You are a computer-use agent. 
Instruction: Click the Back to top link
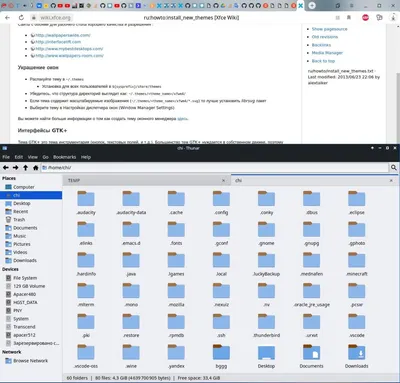click(x=323, y=61)
